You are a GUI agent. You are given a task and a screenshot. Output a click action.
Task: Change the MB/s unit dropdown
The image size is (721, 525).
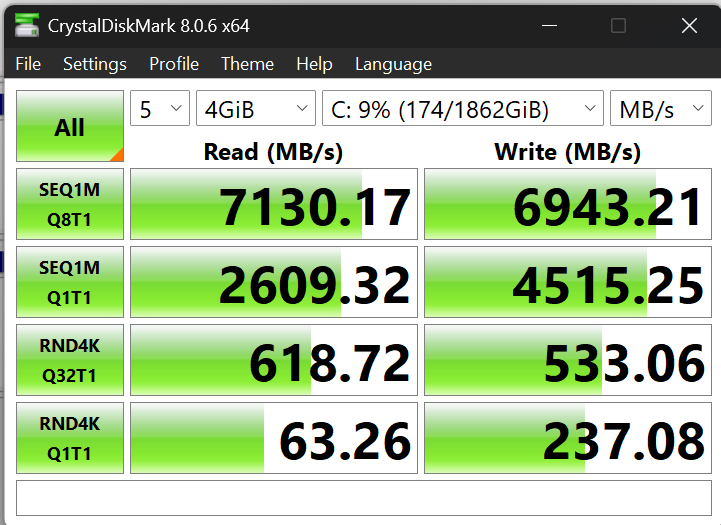[660, 110]
